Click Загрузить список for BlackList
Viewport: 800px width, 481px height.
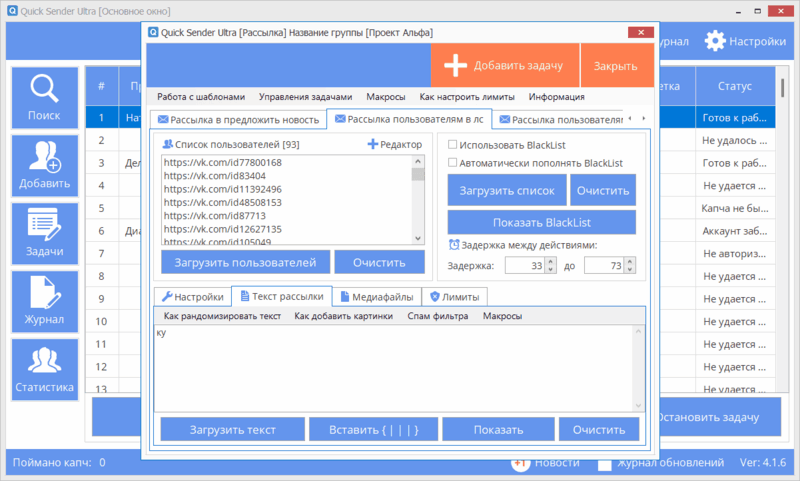(507, 190)
